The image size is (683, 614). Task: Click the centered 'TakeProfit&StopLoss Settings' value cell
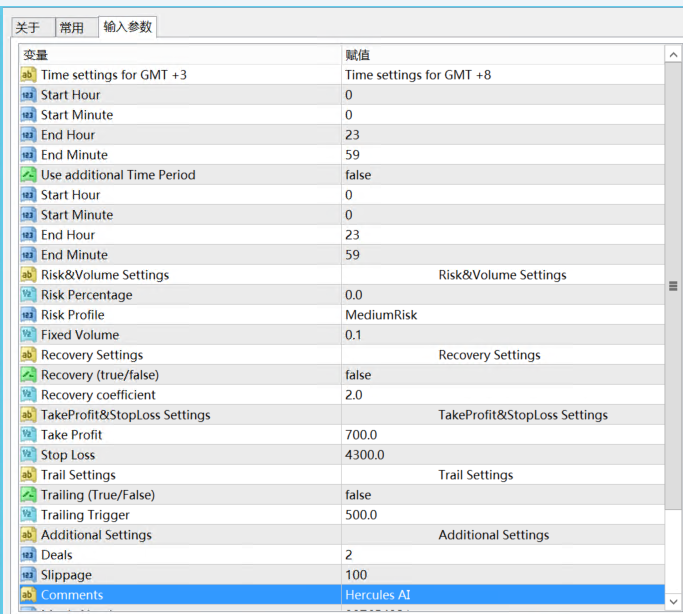503,415
